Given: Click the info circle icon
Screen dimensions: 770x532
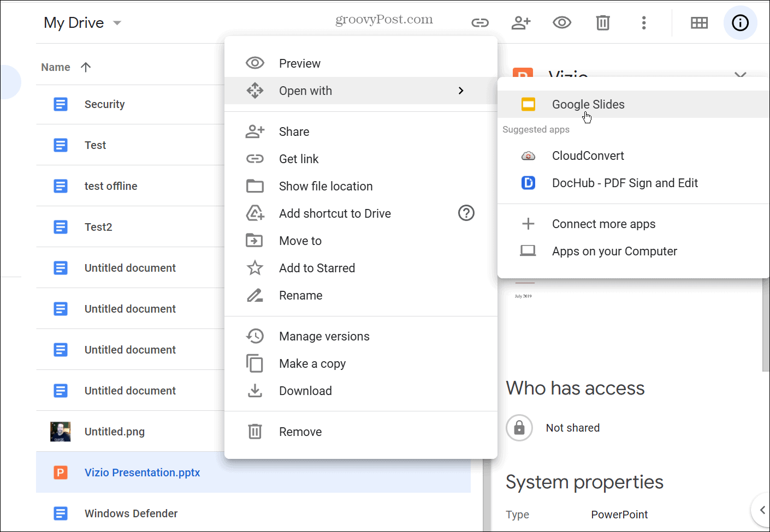Looking at the screenshot, I should coord(740,23).
